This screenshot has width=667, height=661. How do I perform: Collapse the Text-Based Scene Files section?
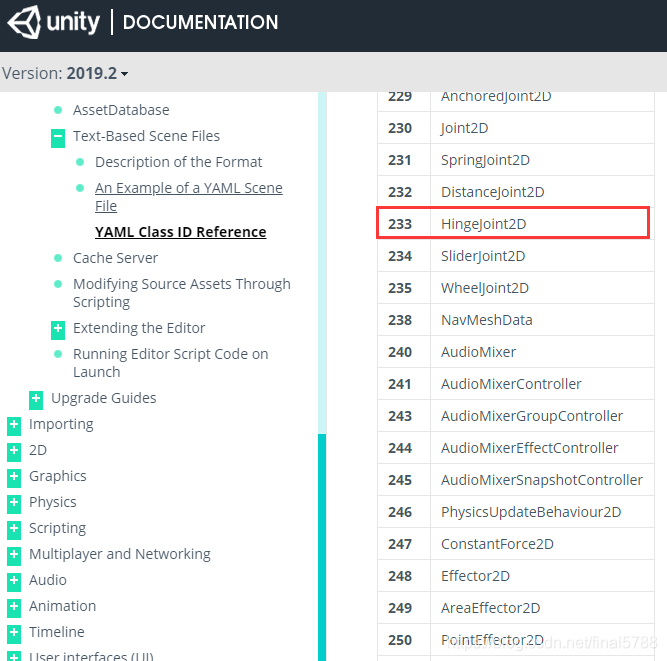point(58,138)
